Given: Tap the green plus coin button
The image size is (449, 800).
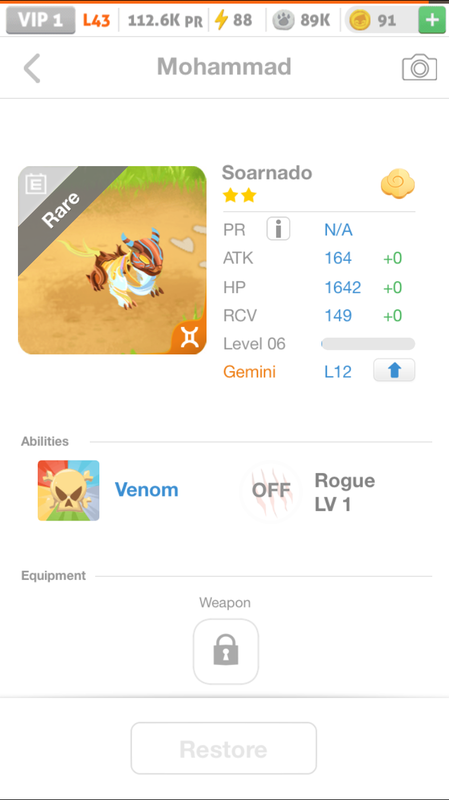Looking at the screenshot, I should click(432, 20).
